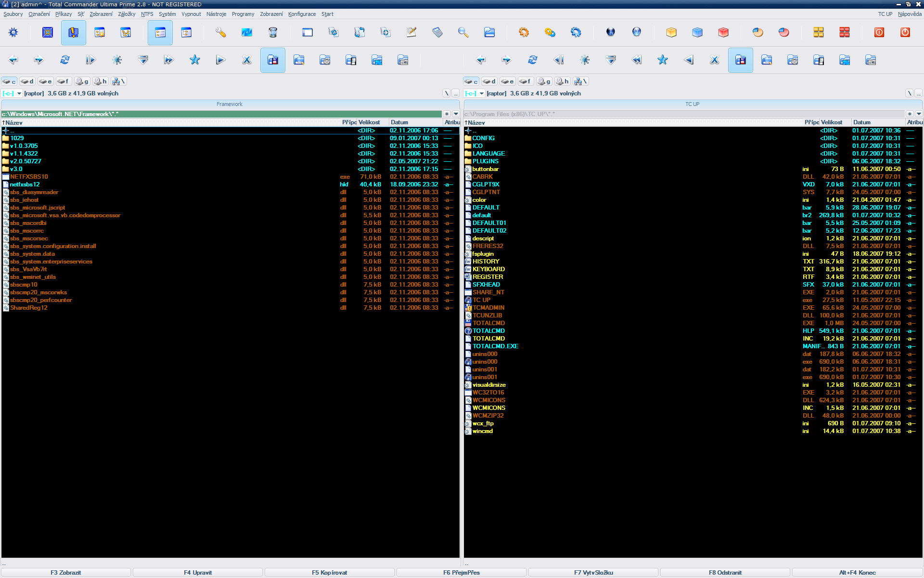Image resolution: width=924 pixels, height=578 pixels.
Task: Click the left panel forward arrow icon
Action: 39,60
